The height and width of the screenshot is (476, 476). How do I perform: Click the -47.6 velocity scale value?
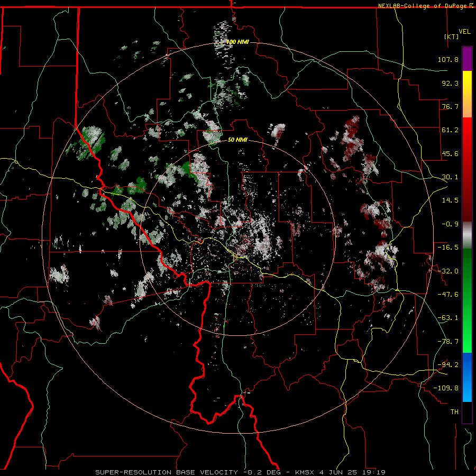tap(448, 295)
